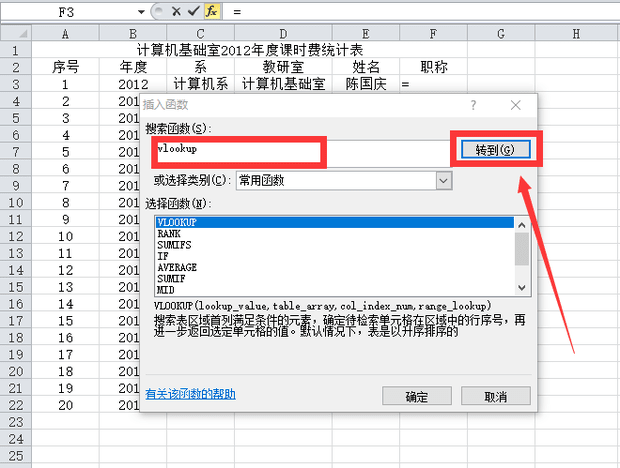
Task: Click the confirm checkmark in formula bar
Action: tap(194, 10)
